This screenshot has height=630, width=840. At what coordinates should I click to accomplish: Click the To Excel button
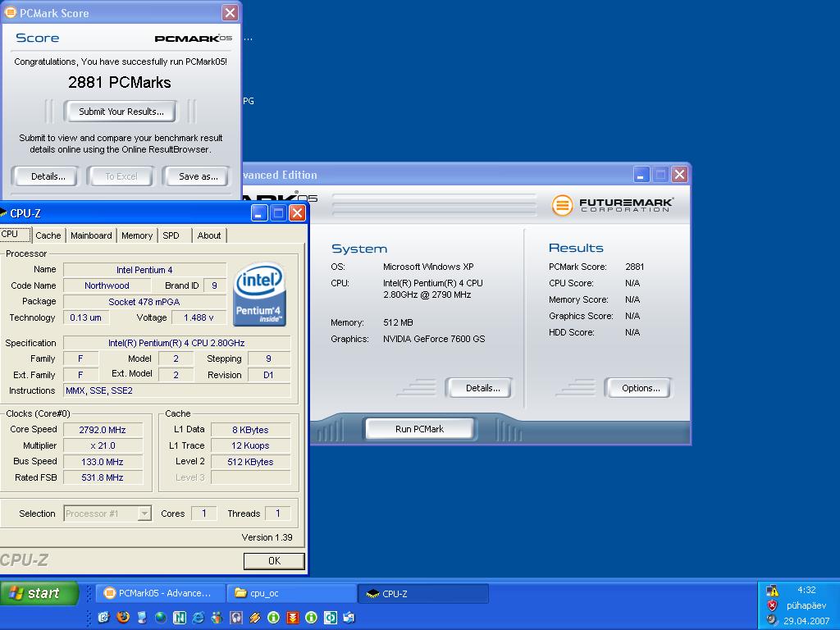click(x=121, y=176)
